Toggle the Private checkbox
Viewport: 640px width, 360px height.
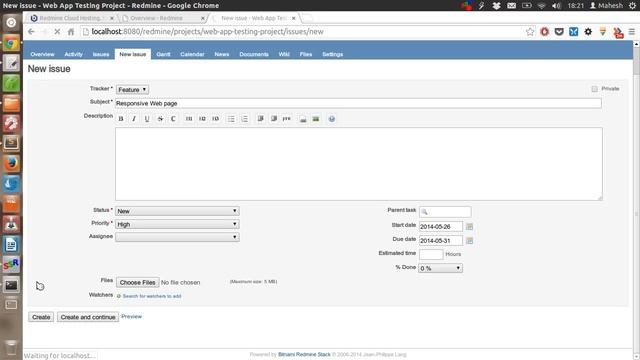pyautogui.click(x=594, y=89)
